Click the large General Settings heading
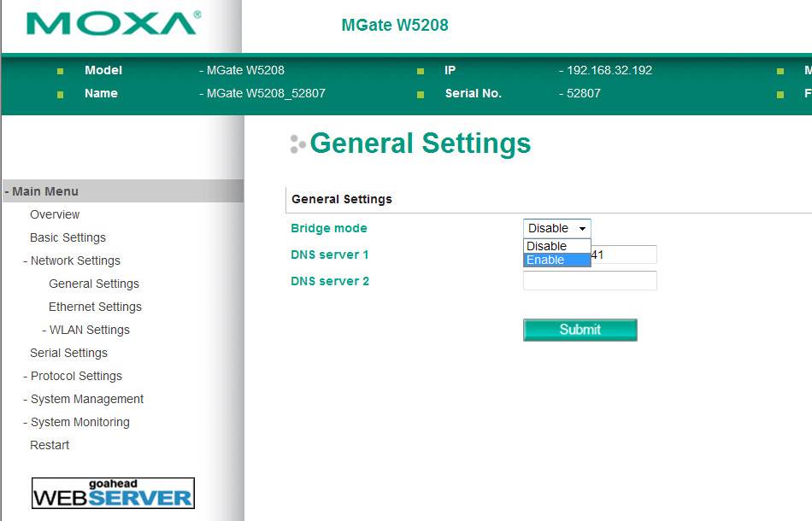812x521 pixels. 420,143
